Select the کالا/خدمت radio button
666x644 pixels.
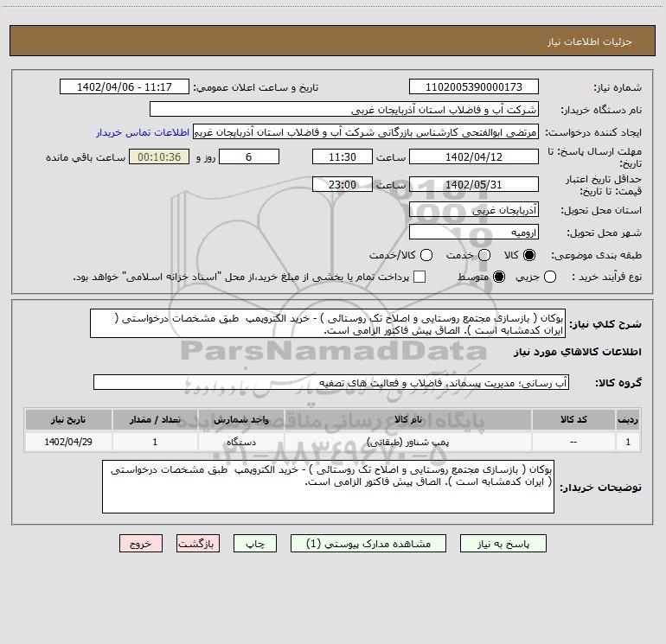pos(426,255)
